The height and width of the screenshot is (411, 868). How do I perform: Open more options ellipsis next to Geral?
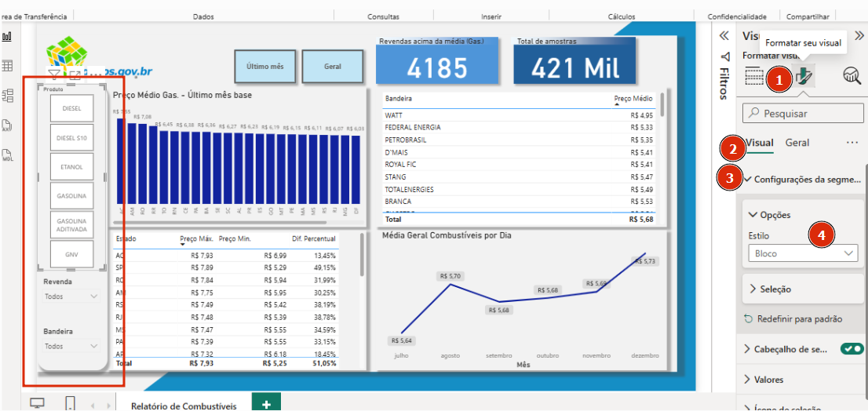[852, 143]
